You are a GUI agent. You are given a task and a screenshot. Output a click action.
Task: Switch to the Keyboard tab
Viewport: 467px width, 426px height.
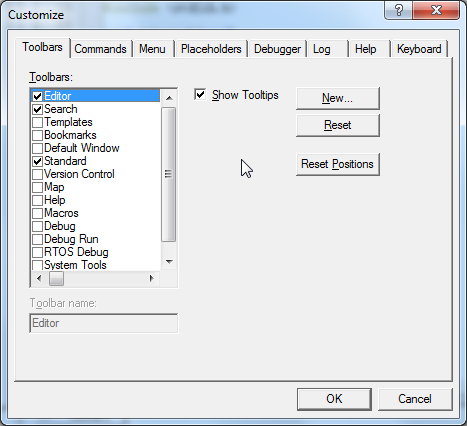[x=419, y=49]
